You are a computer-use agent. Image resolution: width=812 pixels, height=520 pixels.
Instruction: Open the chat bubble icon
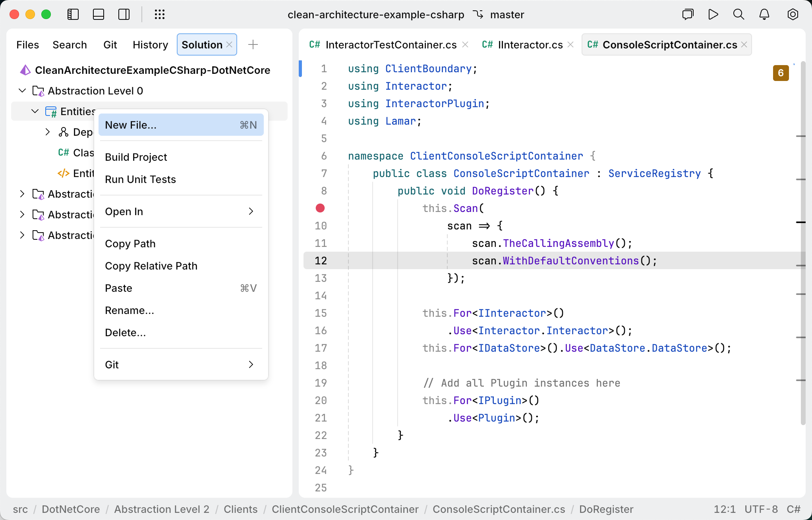click(687, 14)
